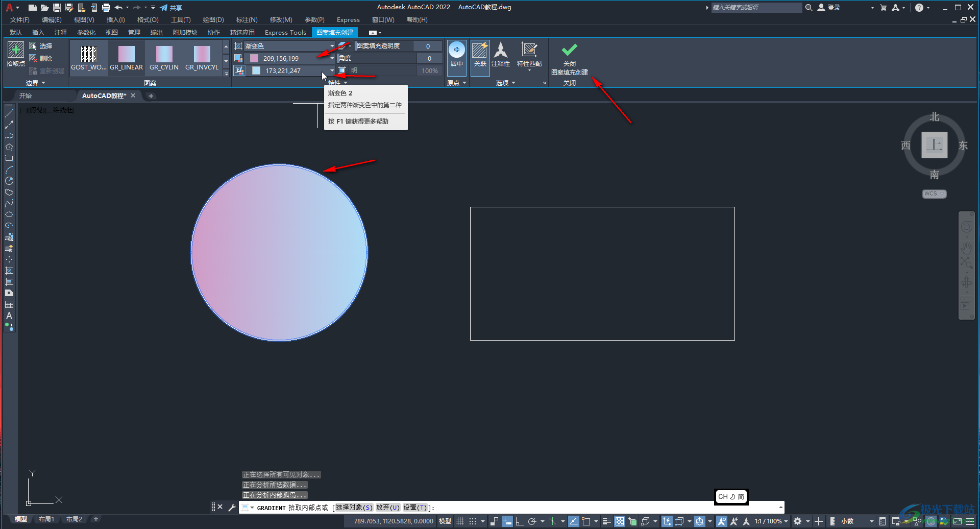
Task: Select the Multiline Text 'A' tool
Action: pyautogui.click(x=9, y=316)
